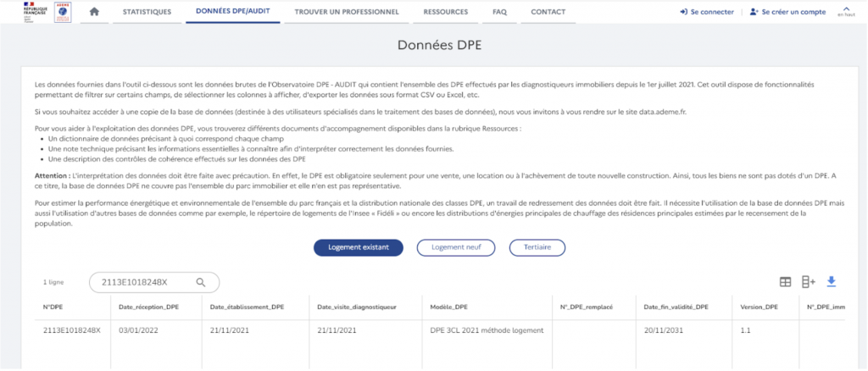Click the ADEME logo

click(63, 14)
